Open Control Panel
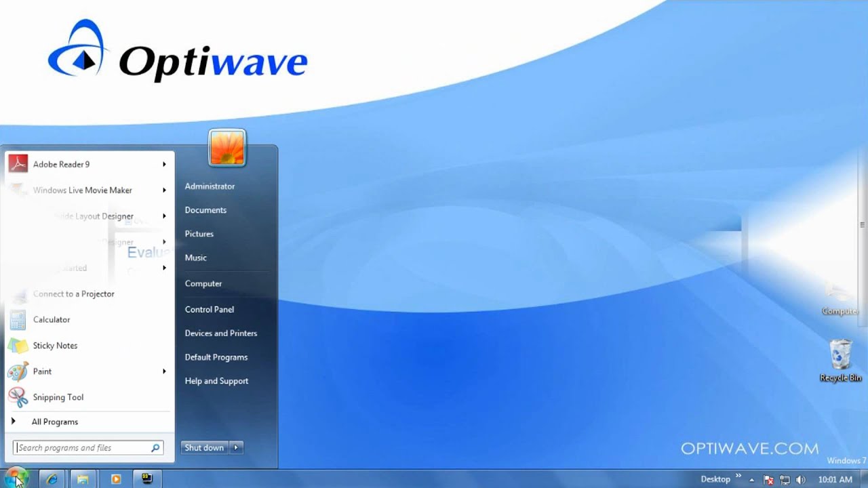Viewport: 868px width, 488px height. [209, 309]
